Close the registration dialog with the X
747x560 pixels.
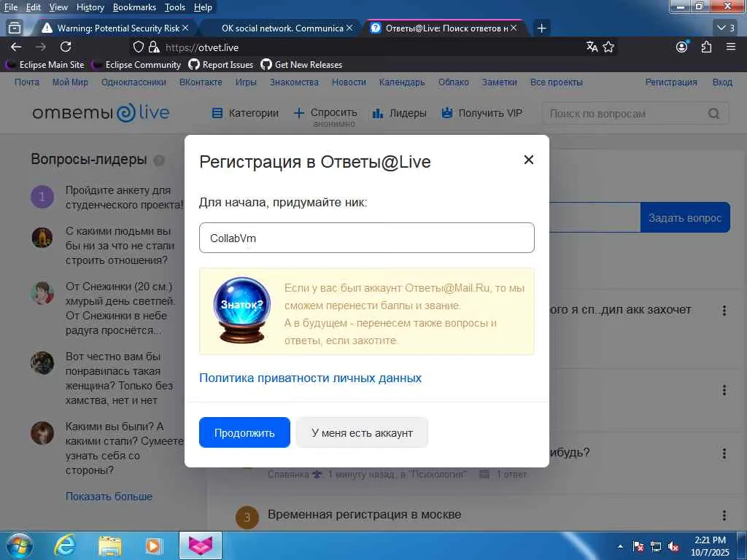[528, 160]
